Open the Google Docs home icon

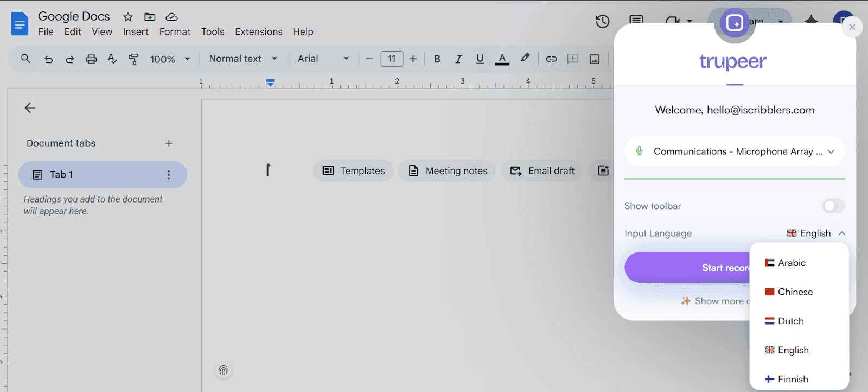[x=20, y=24]
